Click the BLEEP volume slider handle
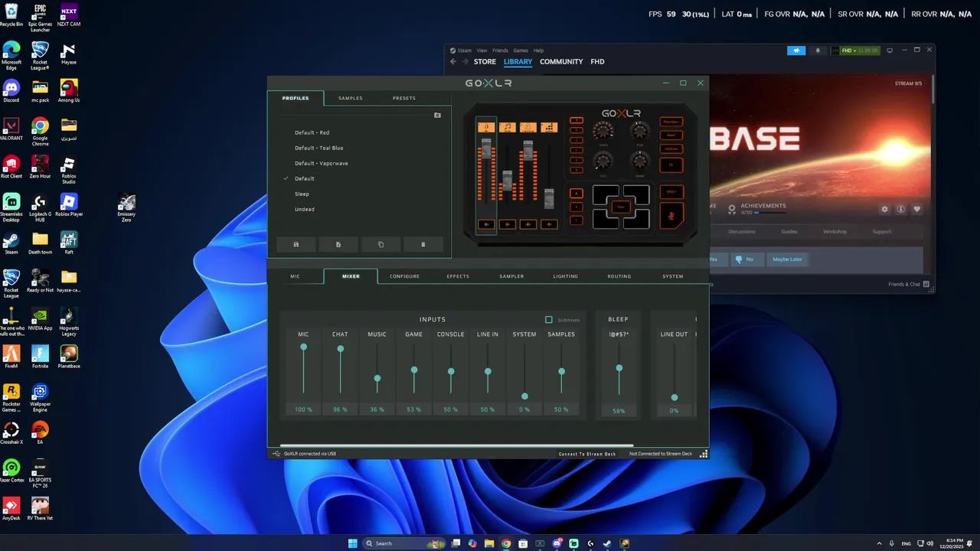This screenshot has width=980, height=551. (619, 369)
